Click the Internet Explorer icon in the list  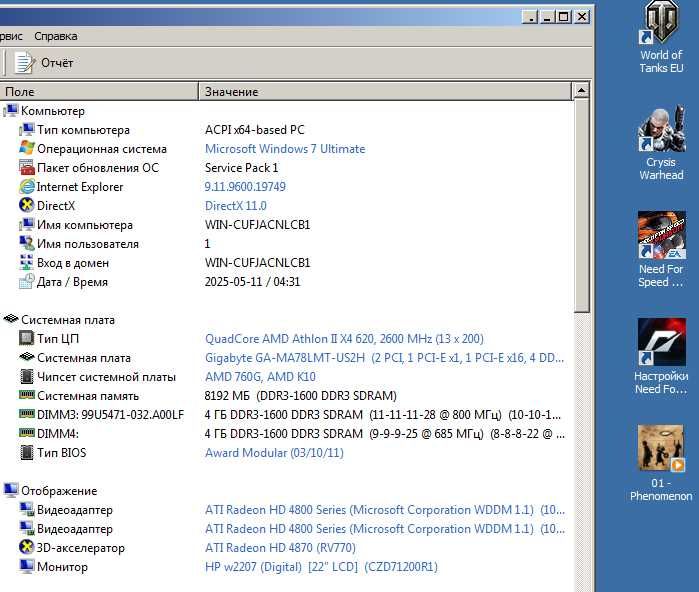(27, 187)
